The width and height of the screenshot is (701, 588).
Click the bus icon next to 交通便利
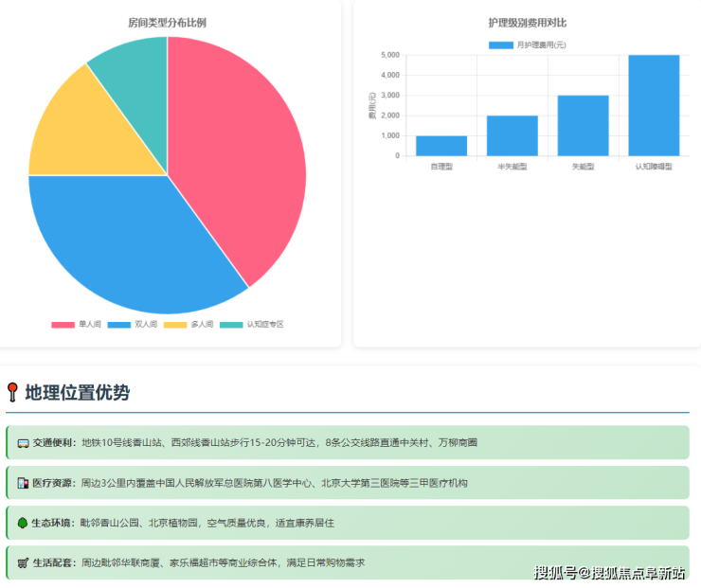coord(23,443)
